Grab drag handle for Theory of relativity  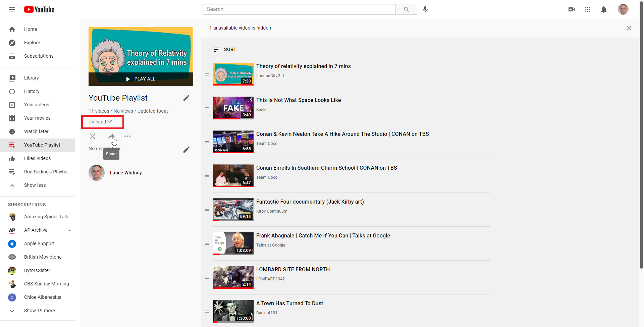[207, 74]
